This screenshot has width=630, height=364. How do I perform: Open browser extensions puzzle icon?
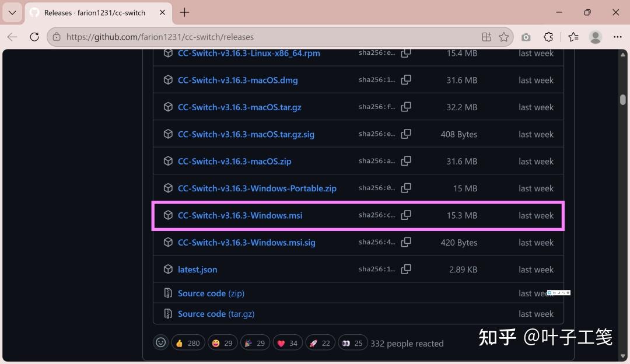[x=548, y=37]
